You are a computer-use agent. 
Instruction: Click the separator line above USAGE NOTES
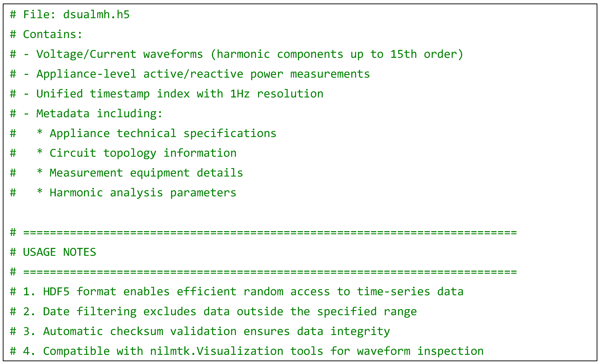tap(270, 232)
